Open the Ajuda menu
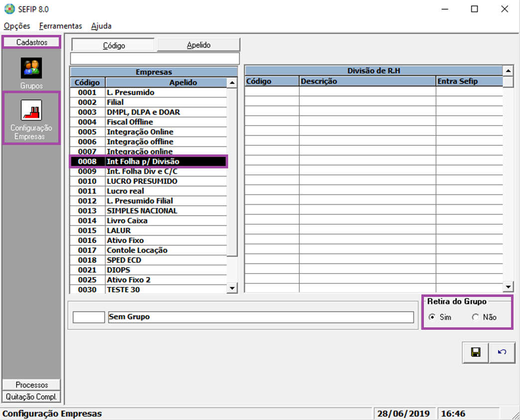 click(101, 26)
